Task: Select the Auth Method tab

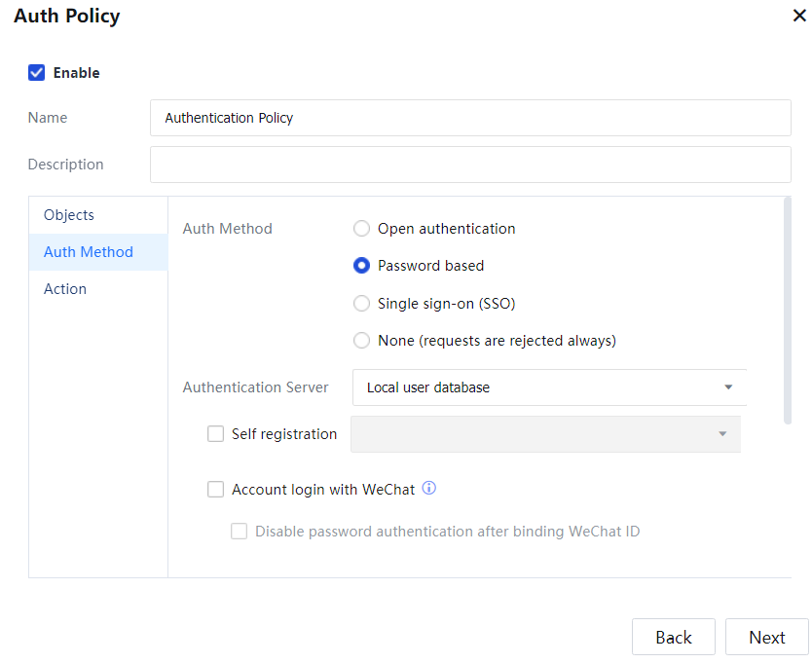Action: coord(89,252)
